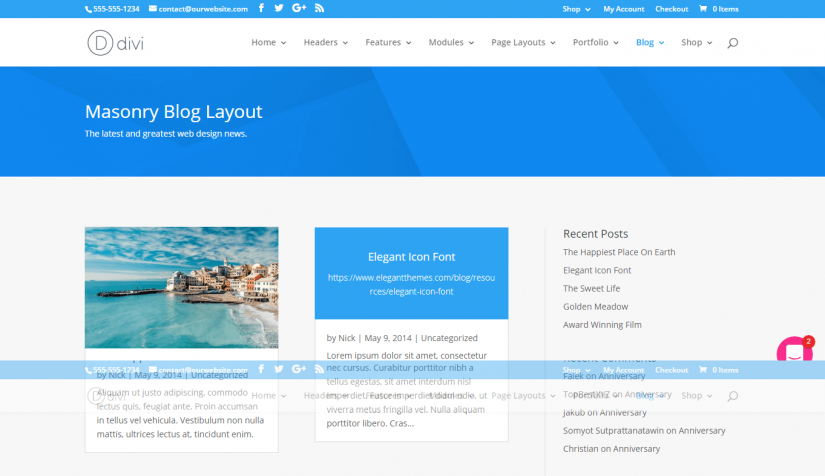Open Somyot Sutprattanatawin on Anniversary comment
825x476 pixels.
644,430
